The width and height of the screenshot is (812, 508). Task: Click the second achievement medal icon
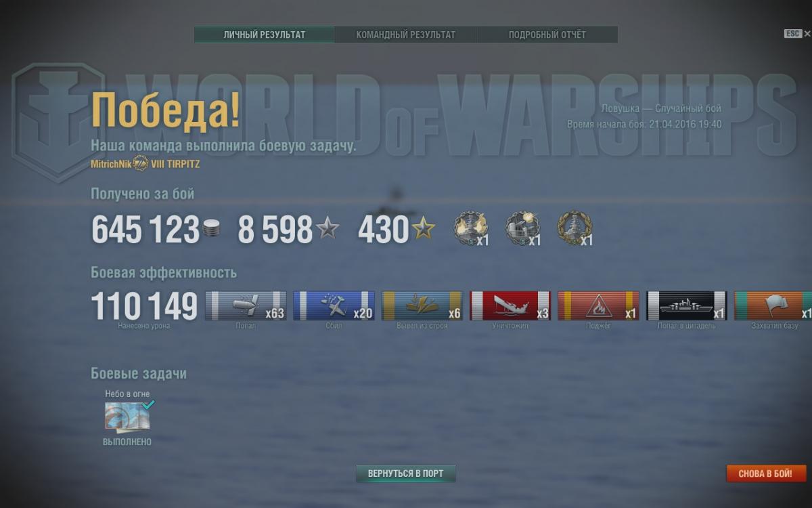tap(523, 228)
